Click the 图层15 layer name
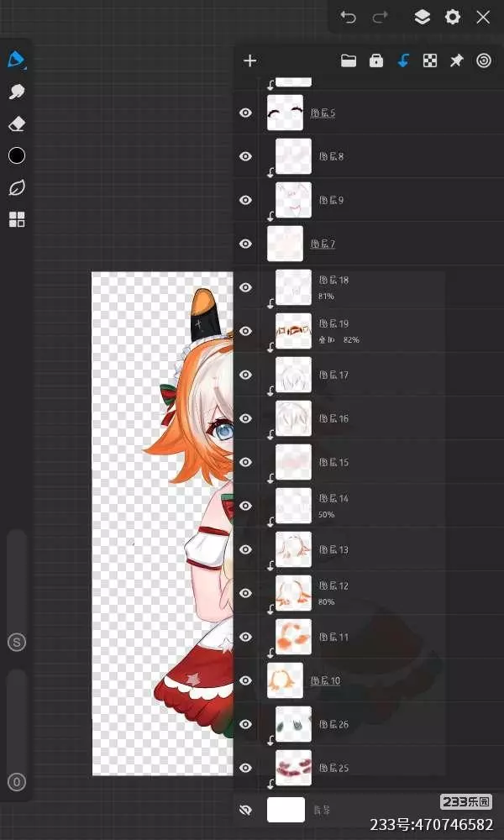This screenshot has height=840, width=504. [333, 462]
